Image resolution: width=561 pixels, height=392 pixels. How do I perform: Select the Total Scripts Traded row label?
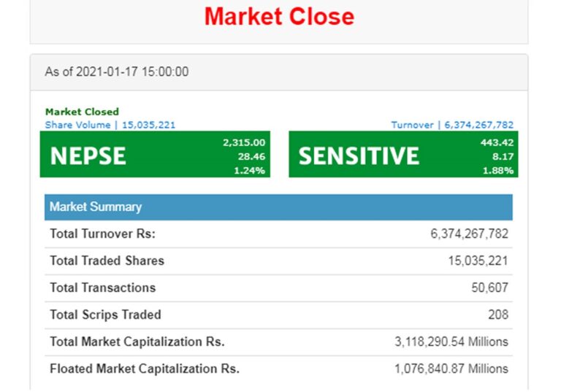(x=105, y=315)
